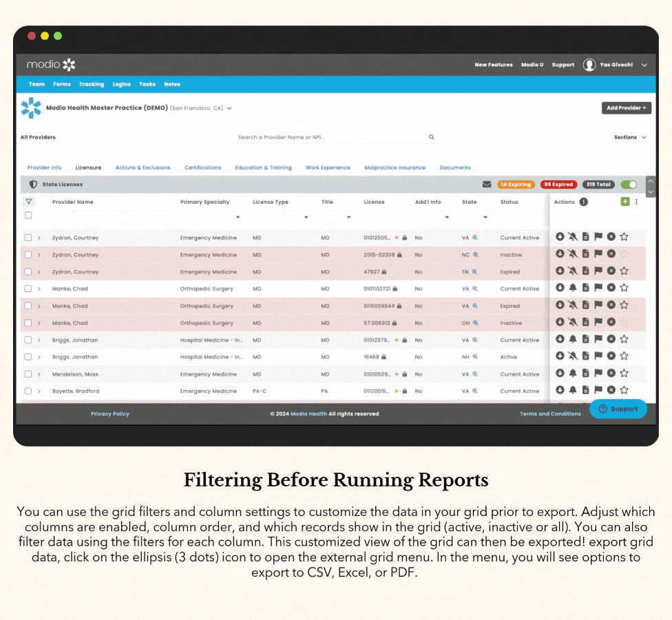The width and height of the screenshot is (672, 620).
Task: Switch to the Provider Info tab
Action: [45, 167]
